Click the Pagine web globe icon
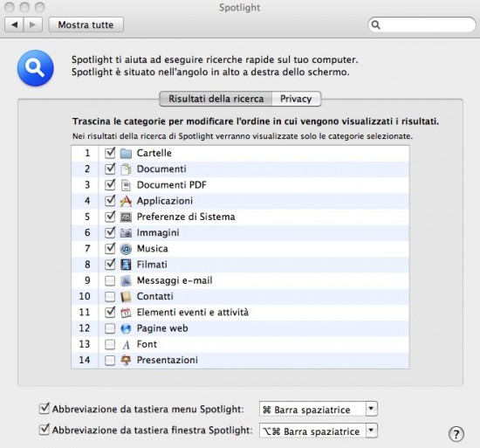Screen dimensions: 480x448 click(126, 328)
